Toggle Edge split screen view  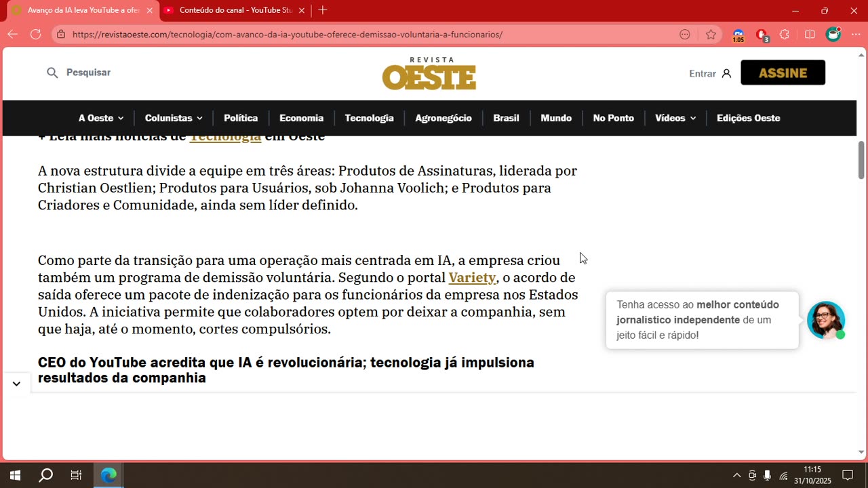810,35
